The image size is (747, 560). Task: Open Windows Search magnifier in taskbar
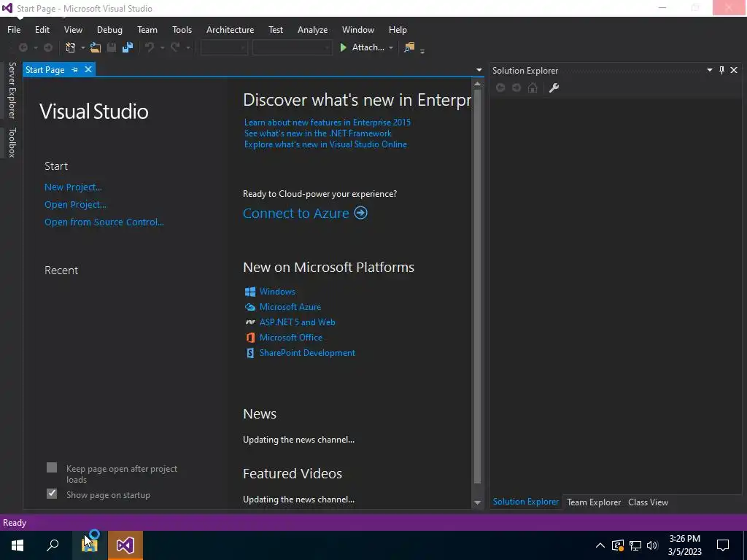coord(53,545)
